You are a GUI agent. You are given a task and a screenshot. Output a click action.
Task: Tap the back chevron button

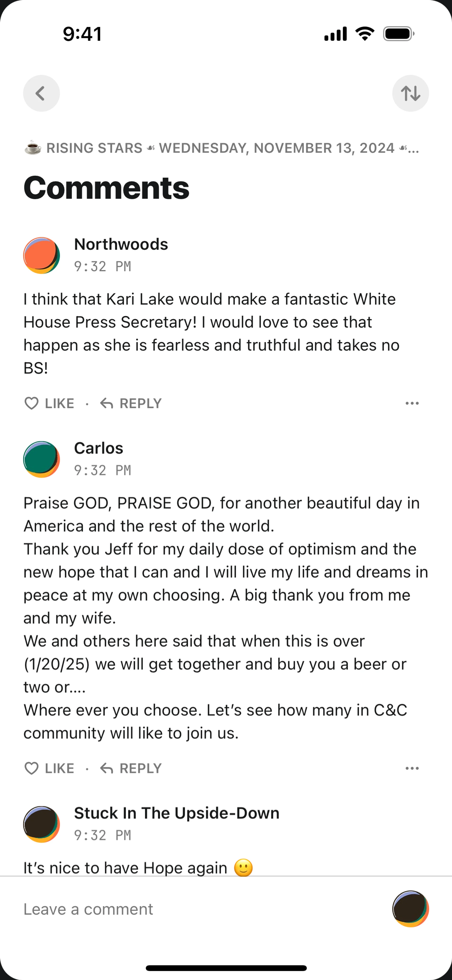tap(41, 93)
